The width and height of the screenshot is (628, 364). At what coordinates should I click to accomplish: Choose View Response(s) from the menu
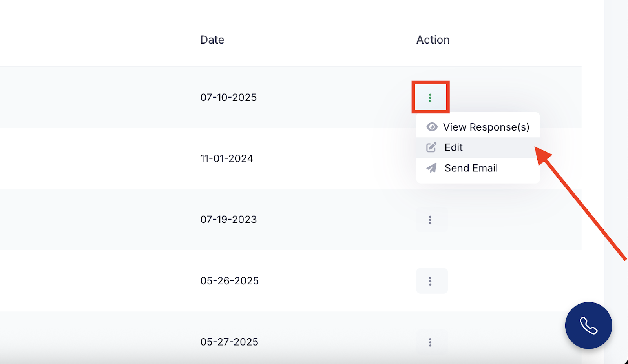tap(478, 127)
